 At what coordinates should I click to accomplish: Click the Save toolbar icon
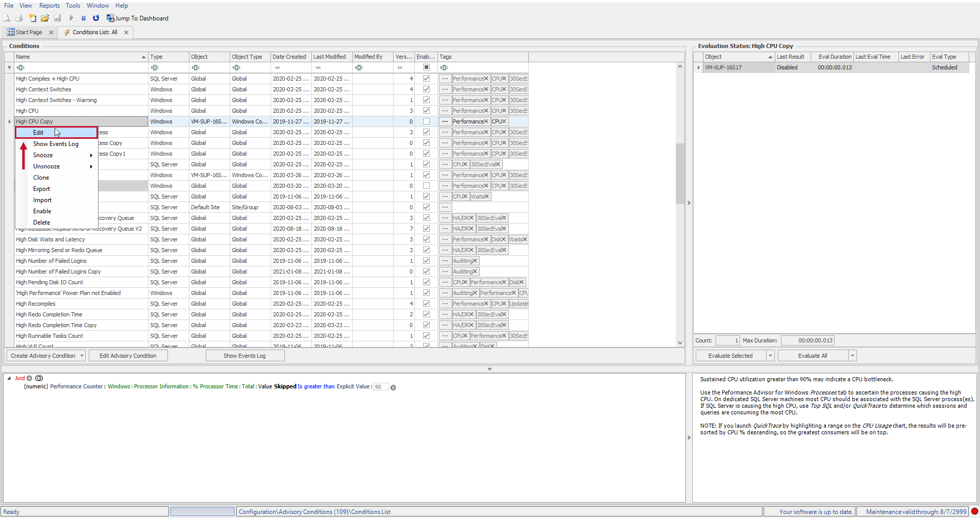point(57,18)
